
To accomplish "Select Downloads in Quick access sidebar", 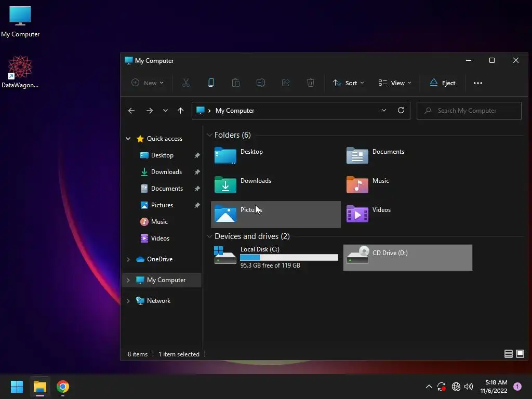I will coord(166,171).
